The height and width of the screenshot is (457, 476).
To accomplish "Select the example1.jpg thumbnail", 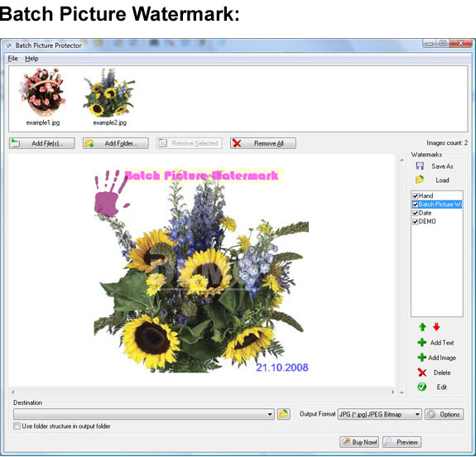I will (42, 97).
